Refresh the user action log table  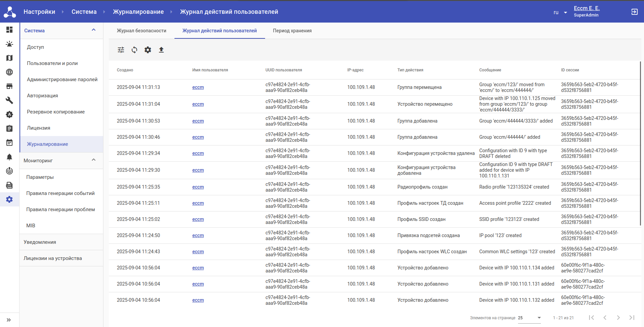pyautogui.click(x=134, y=50)
